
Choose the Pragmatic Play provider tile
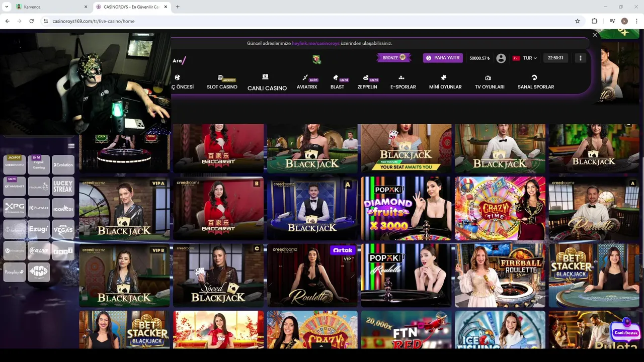39,186
